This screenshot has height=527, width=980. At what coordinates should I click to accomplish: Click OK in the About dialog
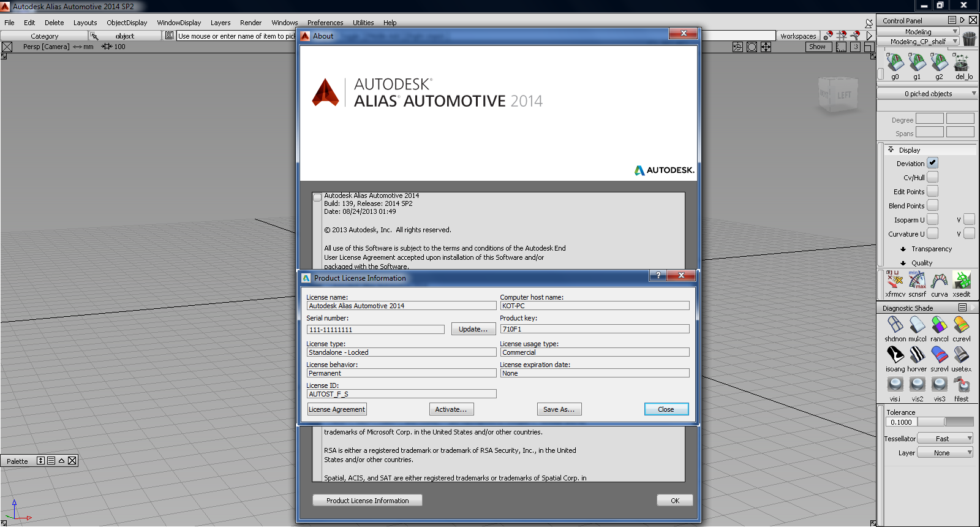pos(675,501)
